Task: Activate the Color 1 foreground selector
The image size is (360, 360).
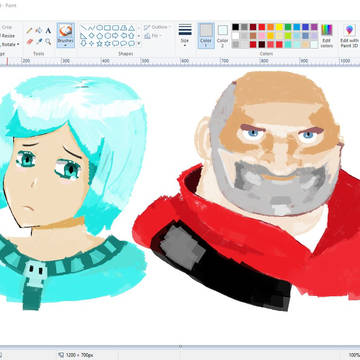Action: point(206,36)
